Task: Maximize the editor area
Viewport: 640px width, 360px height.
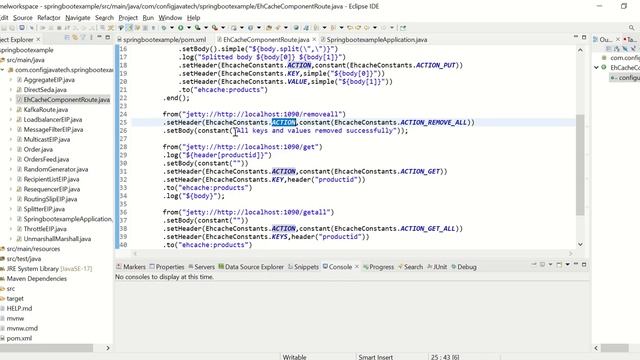Action: (x=584, y=37)
